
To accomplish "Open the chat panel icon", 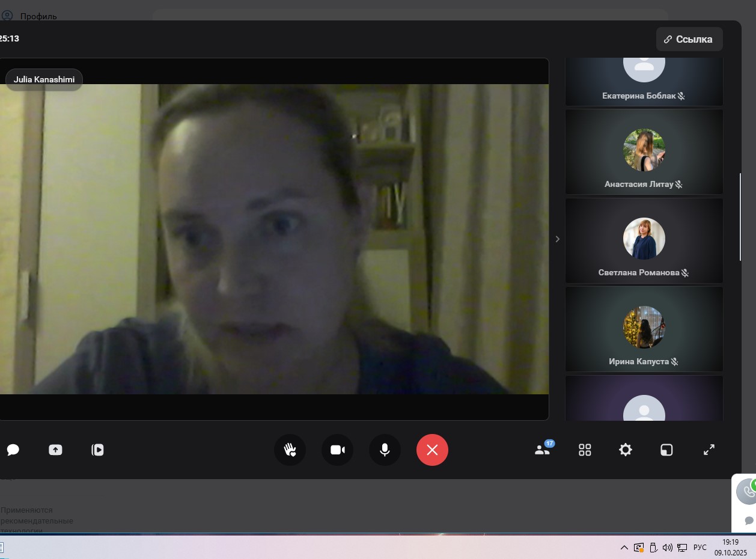I will [x=13, y=450].
